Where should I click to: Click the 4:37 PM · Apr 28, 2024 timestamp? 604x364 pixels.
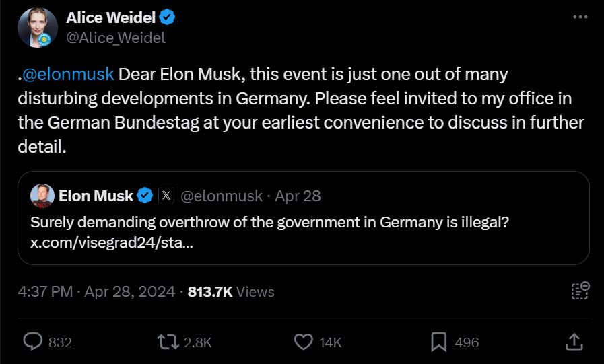(x=96, y=291)
